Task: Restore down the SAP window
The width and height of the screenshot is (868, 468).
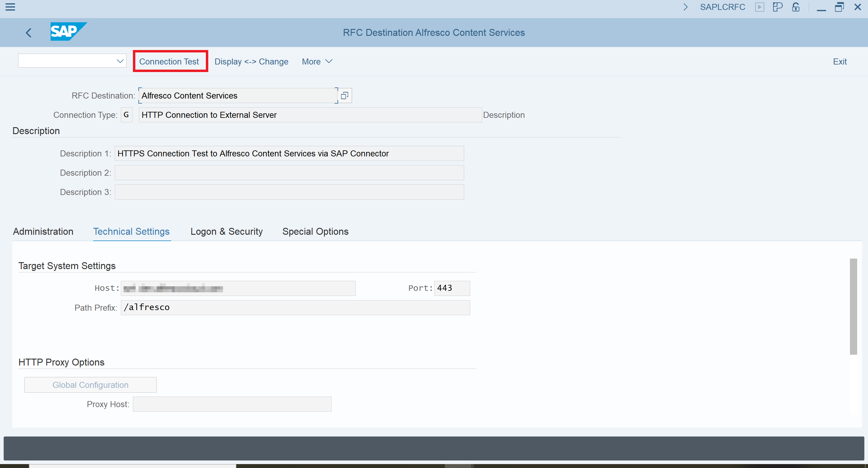Action: (839, 7)
